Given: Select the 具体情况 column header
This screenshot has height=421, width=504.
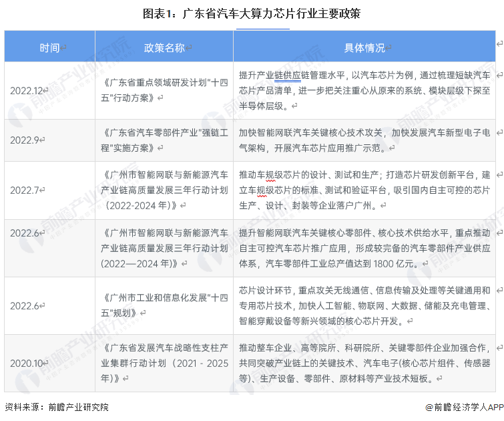Looking at the screenshot, I should pos(365,47).
